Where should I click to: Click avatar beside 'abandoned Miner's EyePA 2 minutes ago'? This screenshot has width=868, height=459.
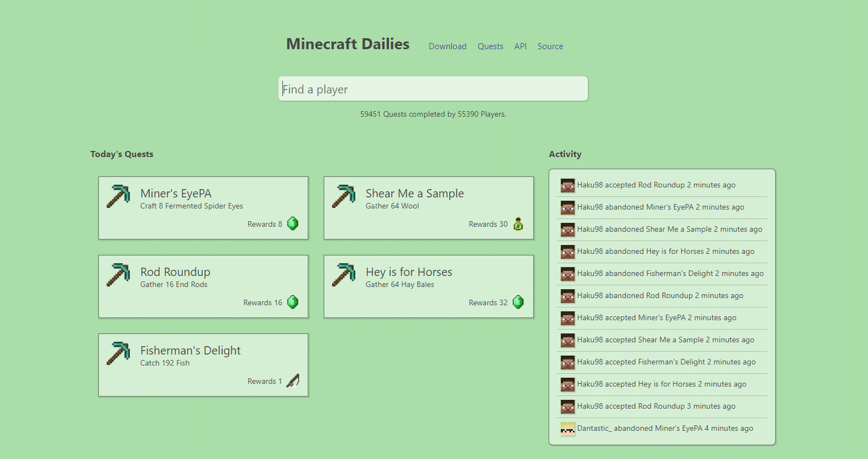point(567,207)
